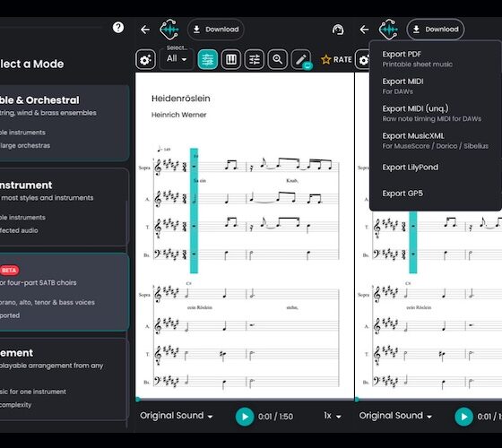Select Export LilyPond
Screen dimensions: 502x448
tap(435, 168)
